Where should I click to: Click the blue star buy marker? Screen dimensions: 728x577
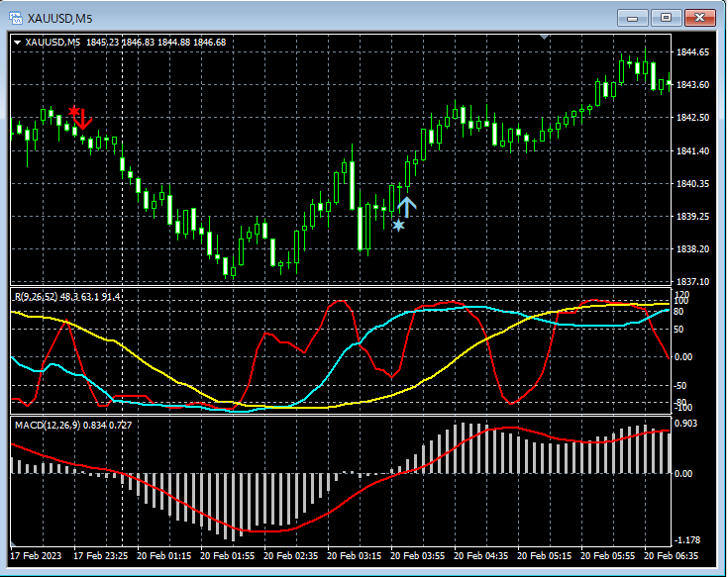(398, 226)
